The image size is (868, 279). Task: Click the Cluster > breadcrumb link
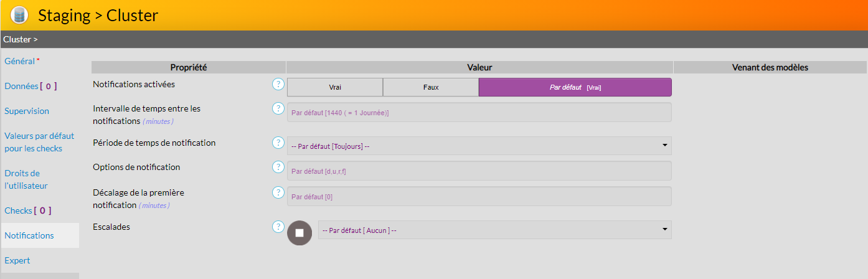[x=21, y=39]
